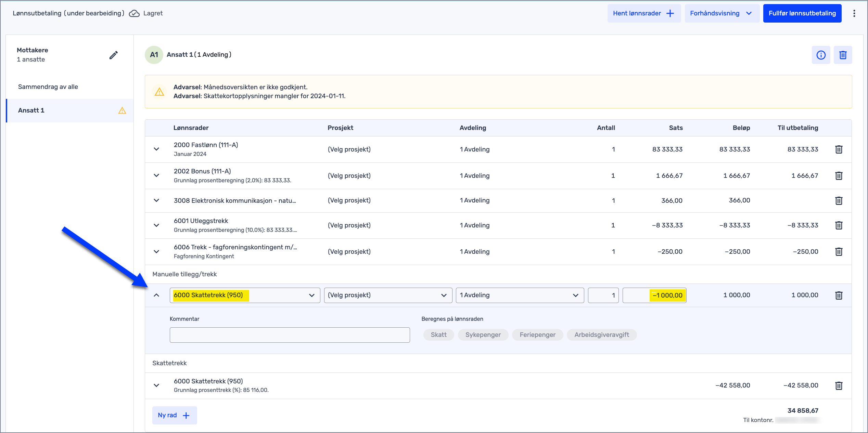This screenshot has width=868, height=433.
Task: Open the three-dot more options menu
Action: pos(854,13)
